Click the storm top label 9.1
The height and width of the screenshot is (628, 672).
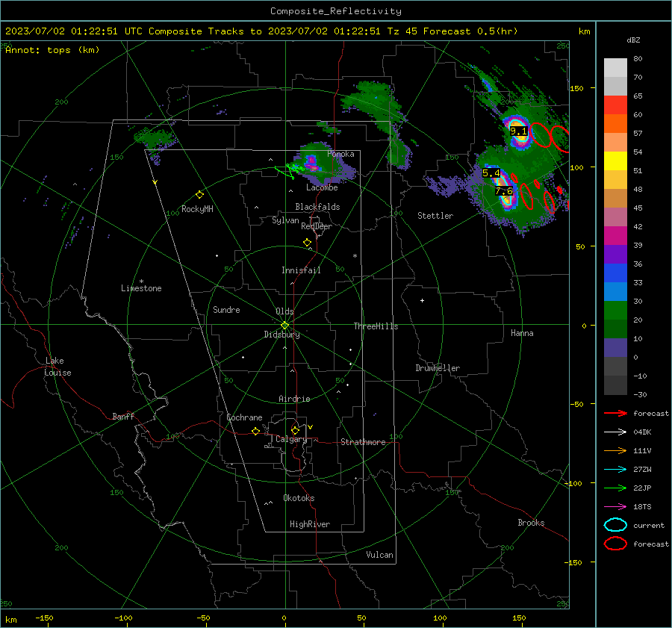(518, 131)
